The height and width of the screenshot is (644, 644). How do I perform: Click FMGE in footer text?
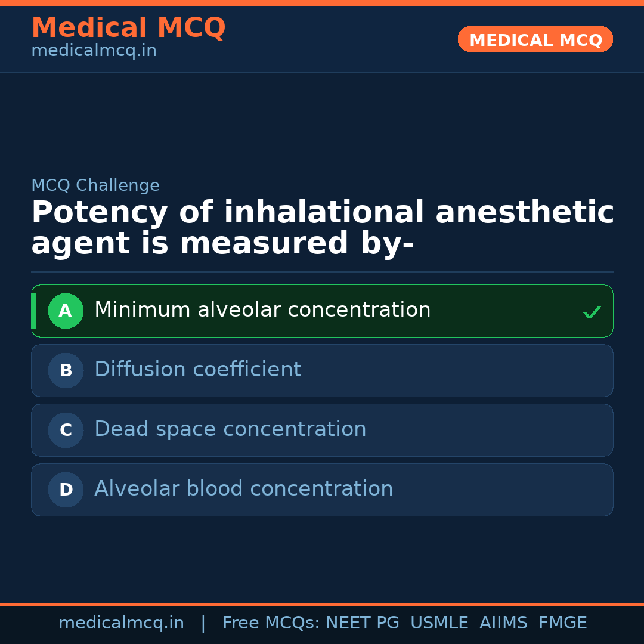[x=562, y=623]
